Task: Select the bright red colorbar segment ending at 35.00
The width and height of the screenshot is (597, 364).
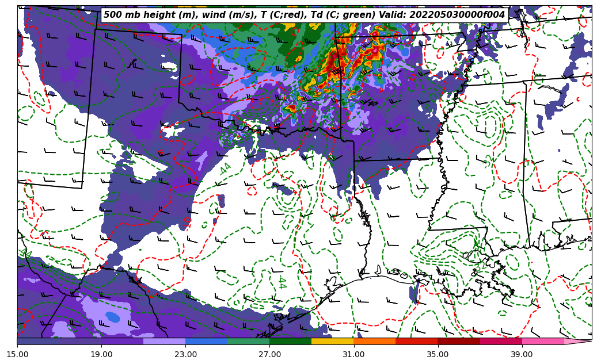Action: tap(417, 341)
